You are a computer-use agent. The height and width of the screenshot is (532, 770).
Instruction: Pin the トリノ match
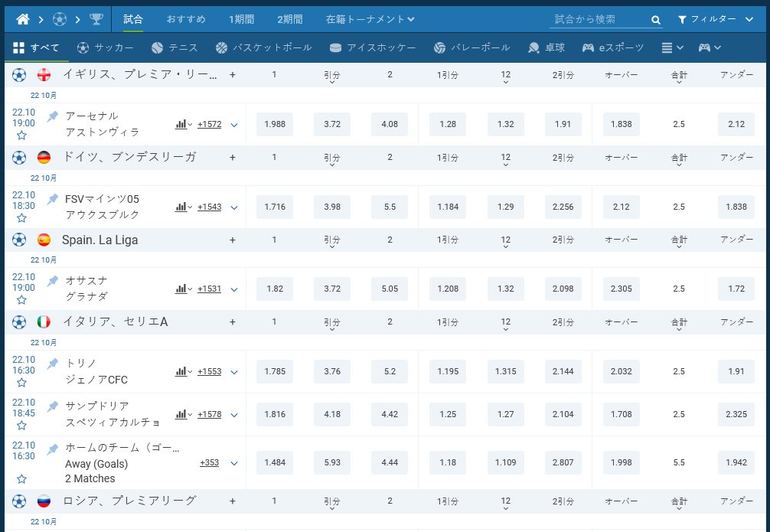[x=53, y=364]
